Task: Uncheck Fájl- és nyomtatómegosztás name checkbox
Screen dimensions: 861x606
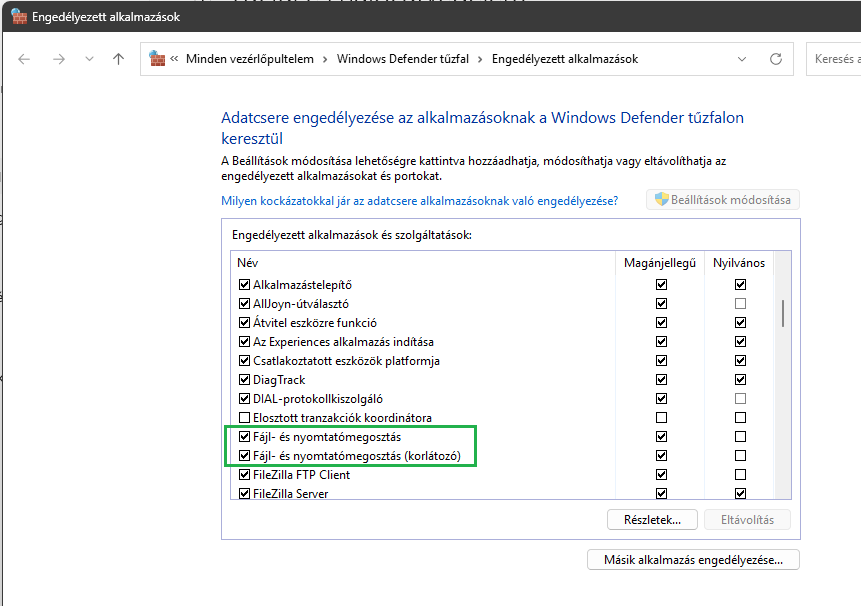Action: point(244,437)
